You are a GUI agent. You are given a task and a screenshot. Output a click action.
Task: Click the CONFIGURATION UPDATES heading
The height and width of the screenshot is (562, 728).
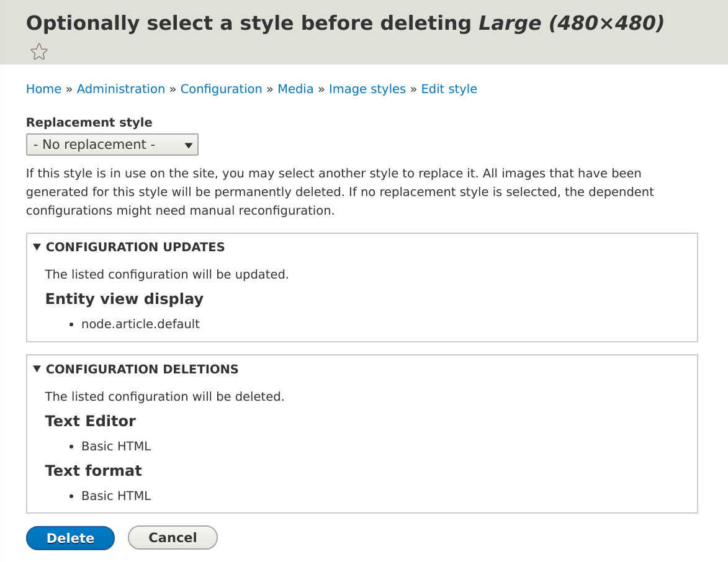tap(135, 247)
